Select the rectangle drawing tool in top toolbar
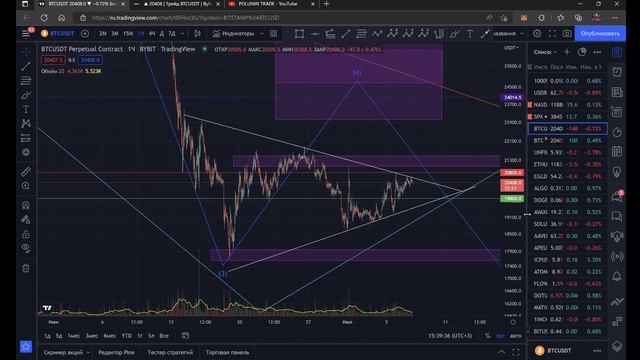Image resolution: width=640 pixels, height=360 pixels. pyautogui.click(x=299, y=33)
